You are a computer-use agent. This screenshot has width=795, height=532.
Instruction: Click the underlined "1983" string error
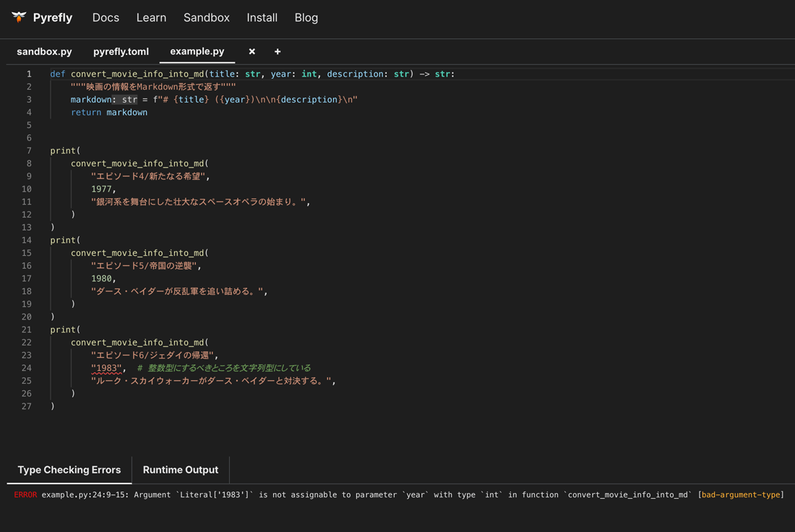point(106,368)
